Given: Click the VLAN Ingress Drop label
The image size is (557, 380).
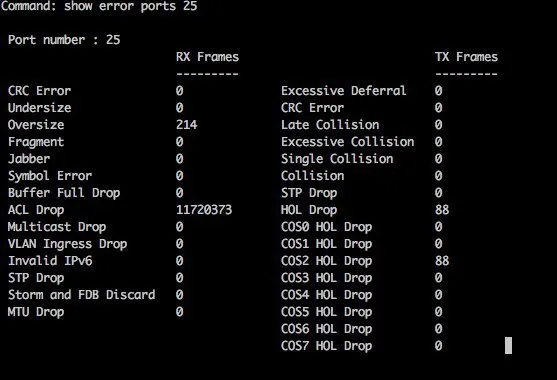Looking at the screenshot, I should tap(67, 244).
